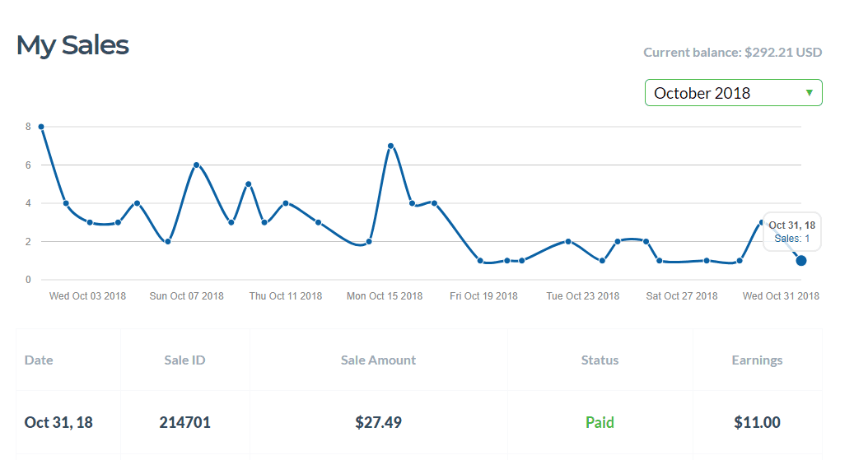Click the Sale Amount column header
Screen dimensions: 868x460
tap(378, 360)
